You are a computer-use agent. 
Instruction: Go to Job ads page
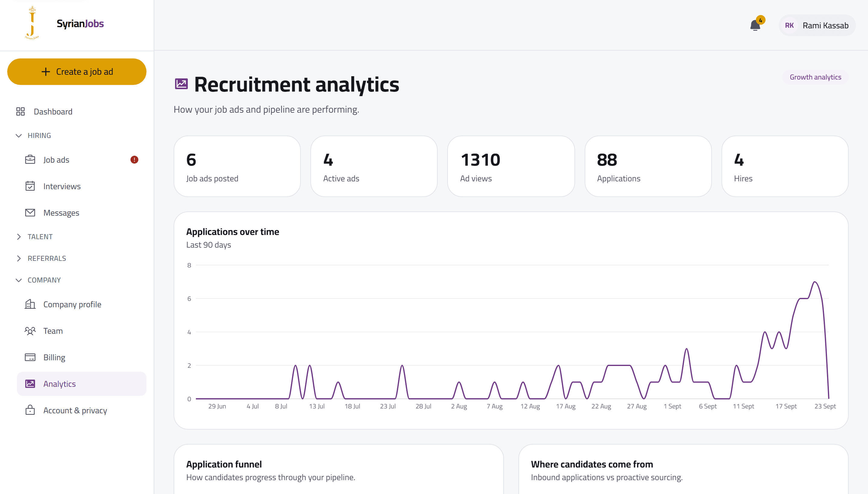(81, 159)
